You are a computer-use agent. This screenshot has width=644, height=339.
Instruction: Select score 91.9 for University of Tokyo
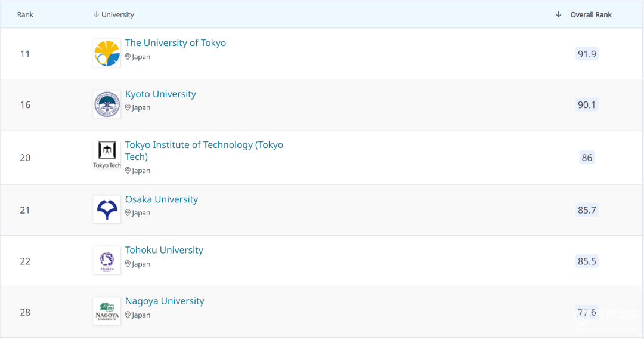click(587, 54)
